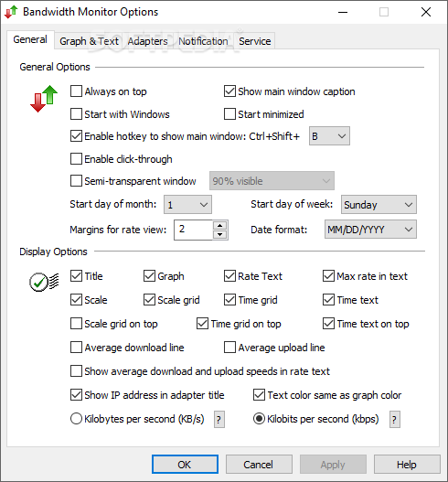Open the 90% visible transparency dropdown
This screenshot has width=448, height=482.
(272, 181)
